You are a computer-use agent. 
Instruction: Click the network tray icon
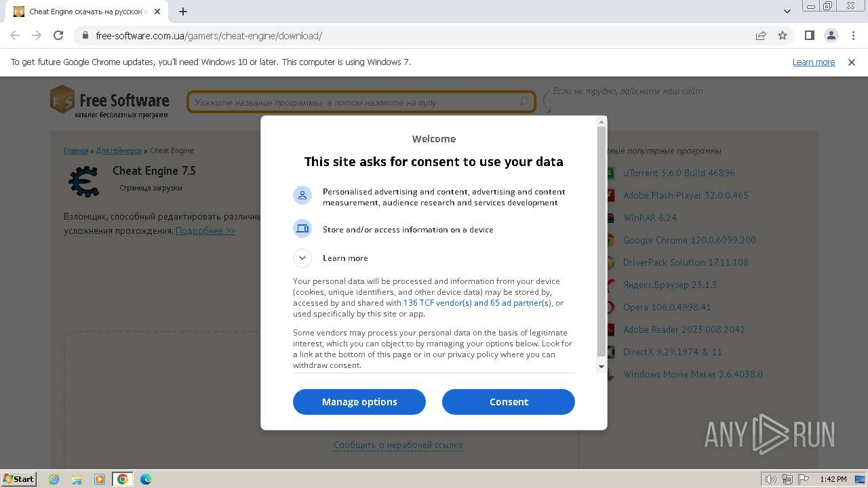[x=787, y=479]
